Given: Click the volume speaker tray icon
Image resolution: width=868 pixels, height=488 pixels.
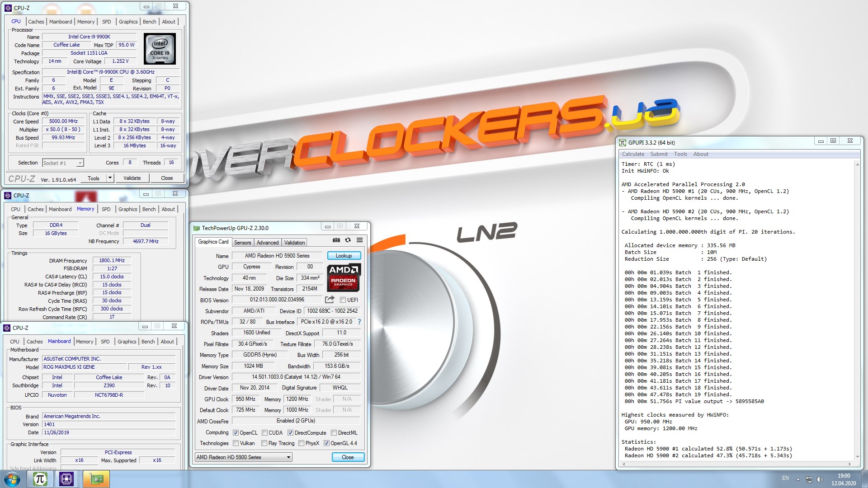Looking at the screenshot, I should (x=820, y=479).
